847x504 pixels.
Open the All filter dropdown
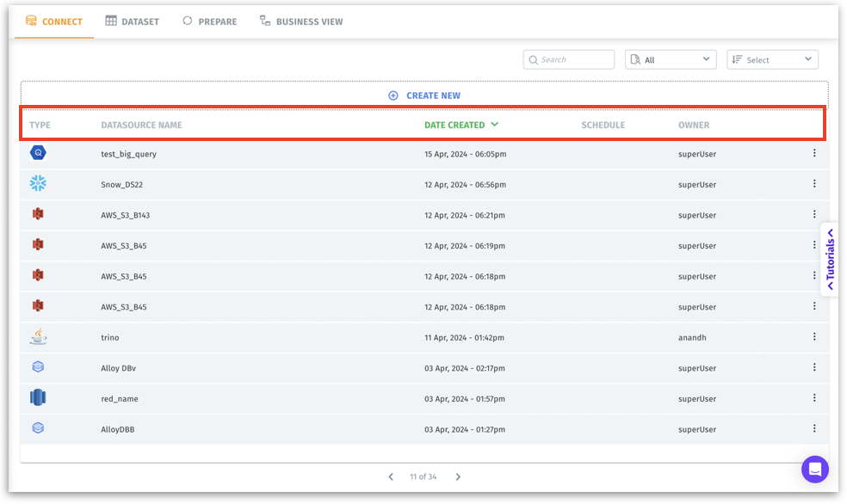point(671,59)
